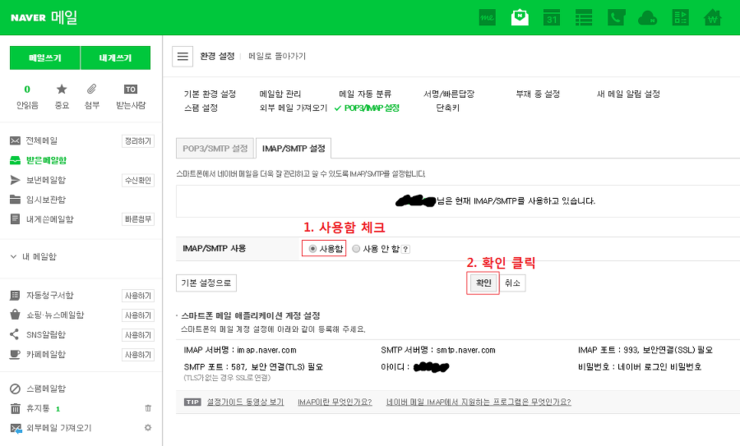Click the trash empty icon beside 휴지통
Image resolution: width=740 pixels, height=446 pixels.
(x=148, y=408)
